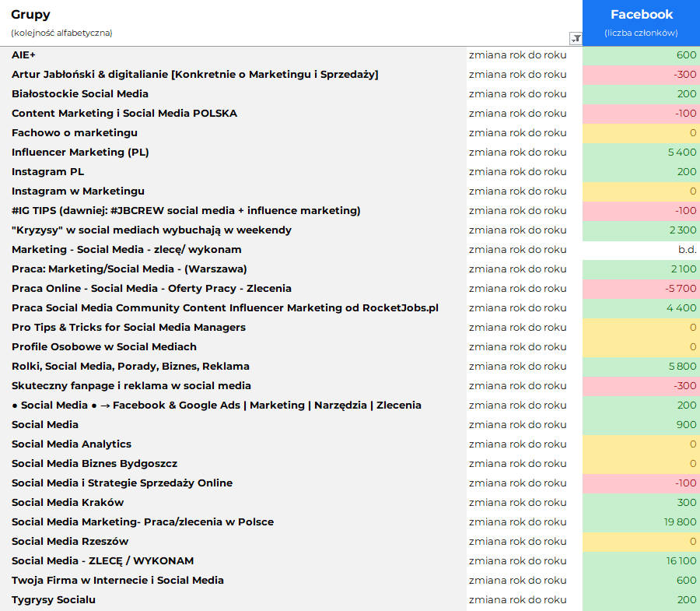Select the Social Media Rzeszów cell
The width and height of the screenshot is (700, 611).
click(x=70, y=542)
